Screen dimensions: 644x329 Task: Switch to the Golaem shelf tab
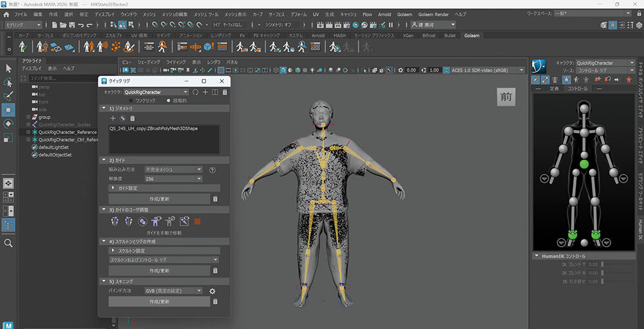[x=473, y=35]
